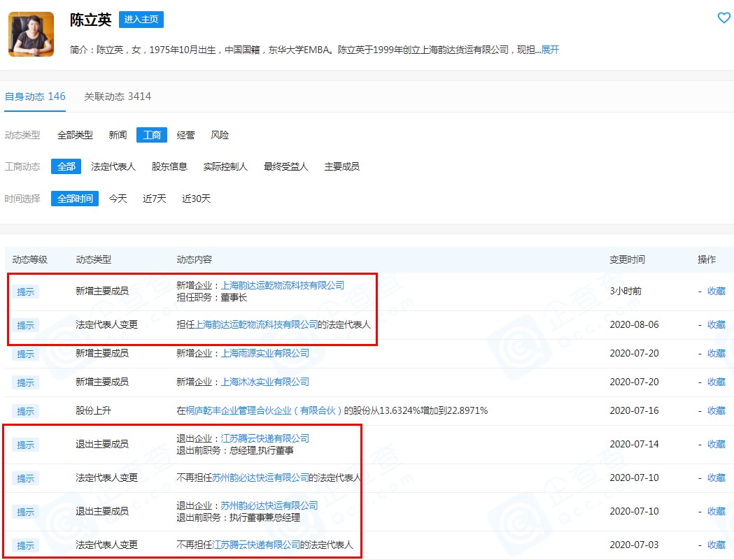Select 风险 dynamic type filter

point(220,135)
